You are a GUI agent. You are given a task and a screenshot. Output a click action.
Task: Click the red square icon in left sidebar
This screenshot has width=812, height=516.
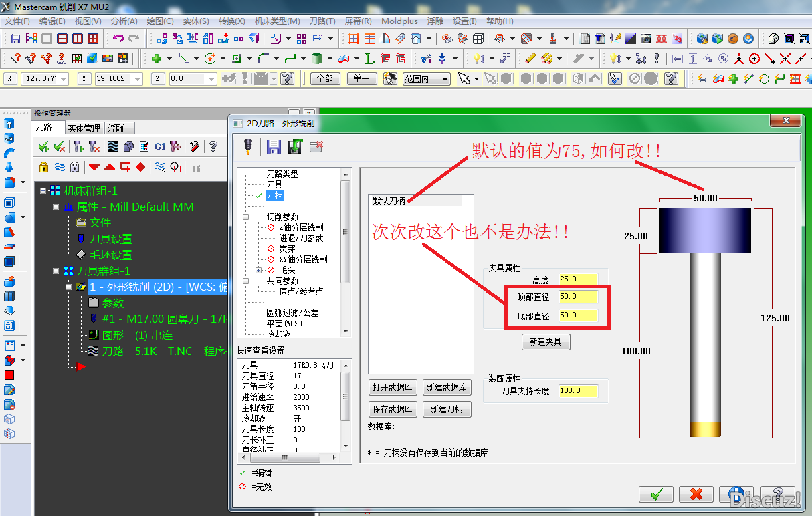click(x=9, y=375)
